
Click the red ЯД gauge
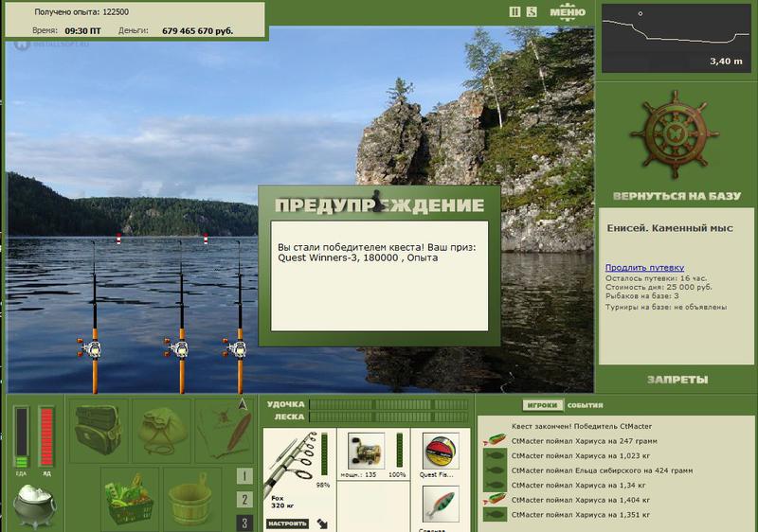46,437
